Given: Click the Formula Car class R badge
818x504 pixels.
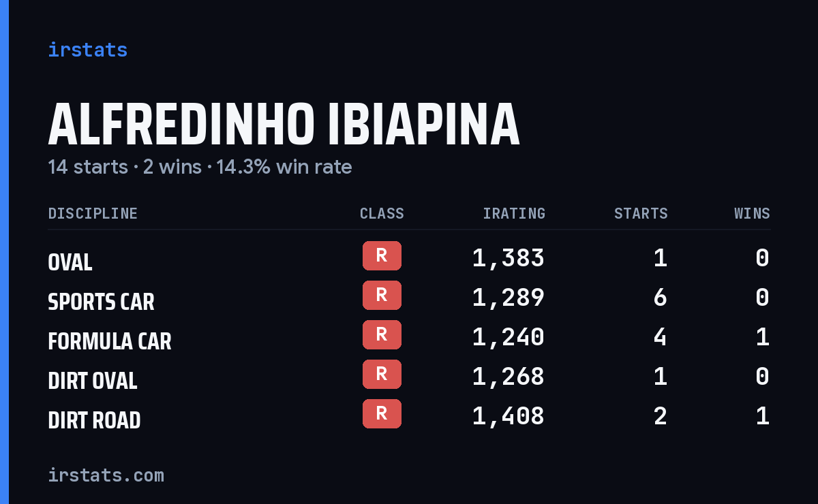Looking at the screenshot, I should tap(382, 335).
